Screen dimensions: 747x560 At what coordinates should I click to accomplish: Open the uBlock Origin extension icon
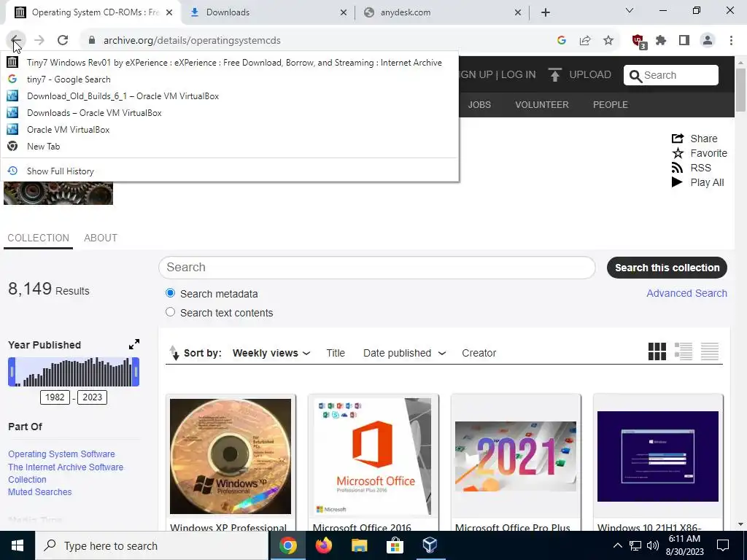pos(638,41)
